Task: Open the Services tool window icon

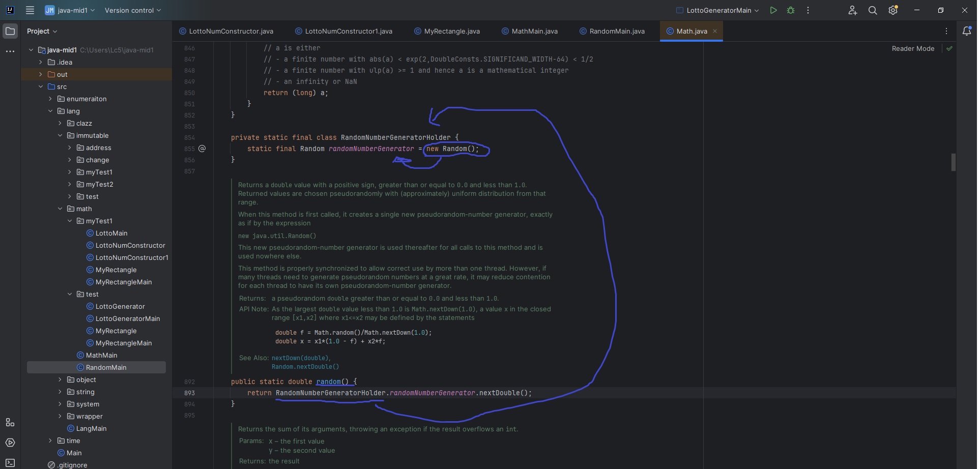Action: click(10, 443)
